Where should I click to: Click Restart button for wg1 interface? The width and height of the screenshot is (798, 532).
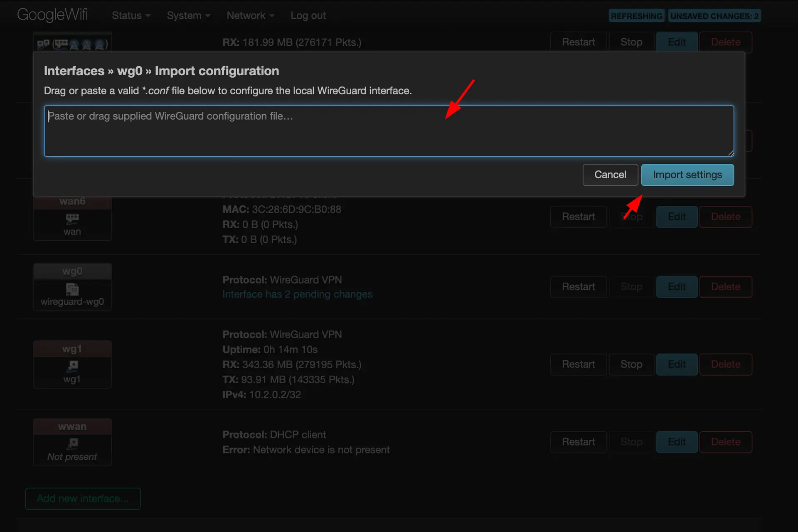578,364
